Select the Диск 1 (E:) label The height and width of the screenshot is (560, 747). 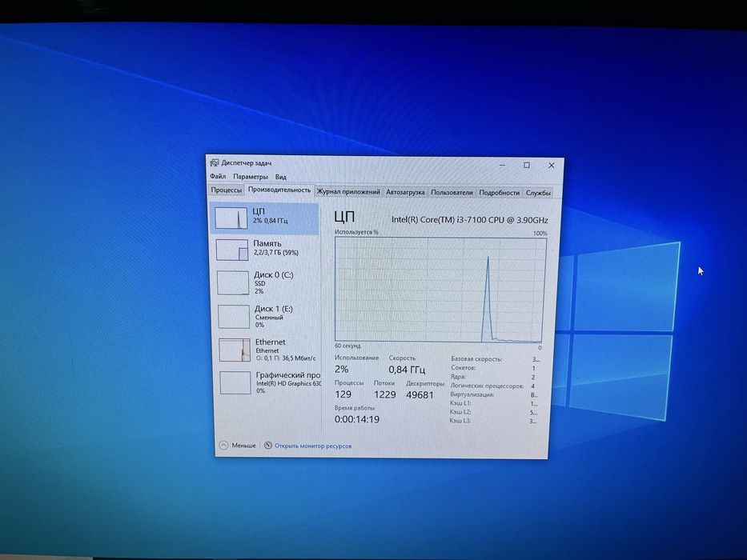pos(274,309)
